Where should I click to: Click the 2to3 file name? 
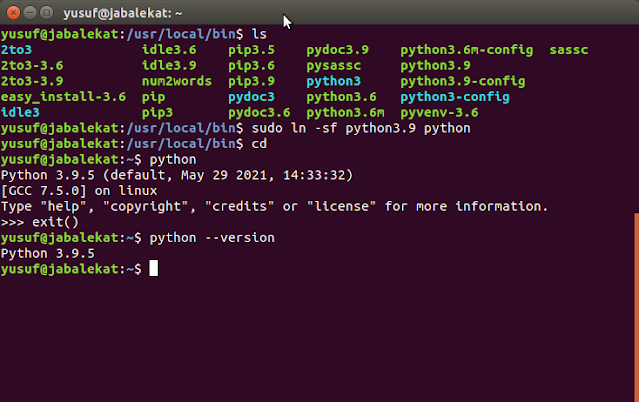[16, 50]
